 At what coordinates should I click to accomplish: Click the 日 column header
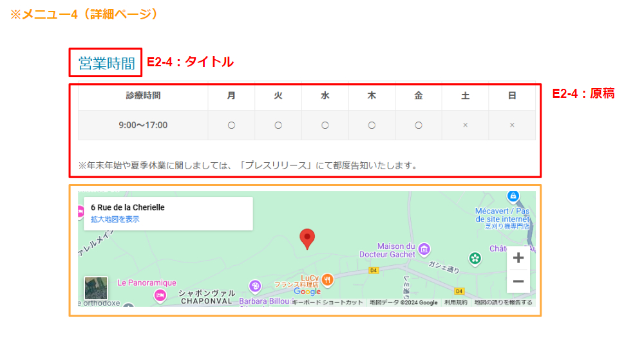click(512, 96)
